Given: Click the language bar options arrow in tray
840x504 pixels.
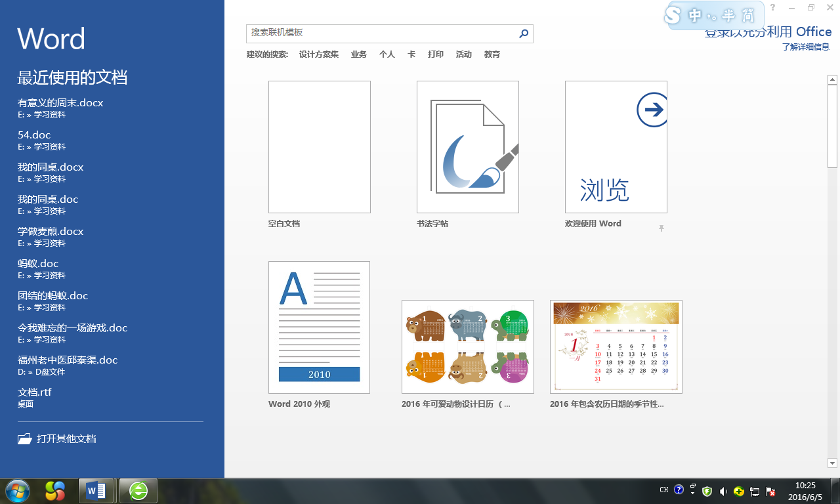Looking at the screenshot, I should 692,493.
